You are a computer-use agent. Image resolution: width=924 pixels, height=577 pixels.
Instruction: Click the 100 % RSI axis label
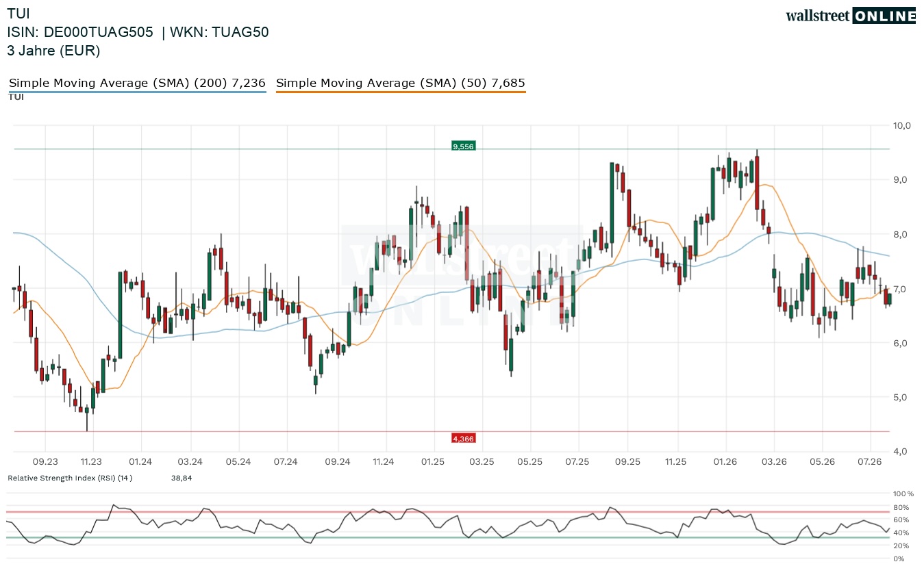[903, 493]
